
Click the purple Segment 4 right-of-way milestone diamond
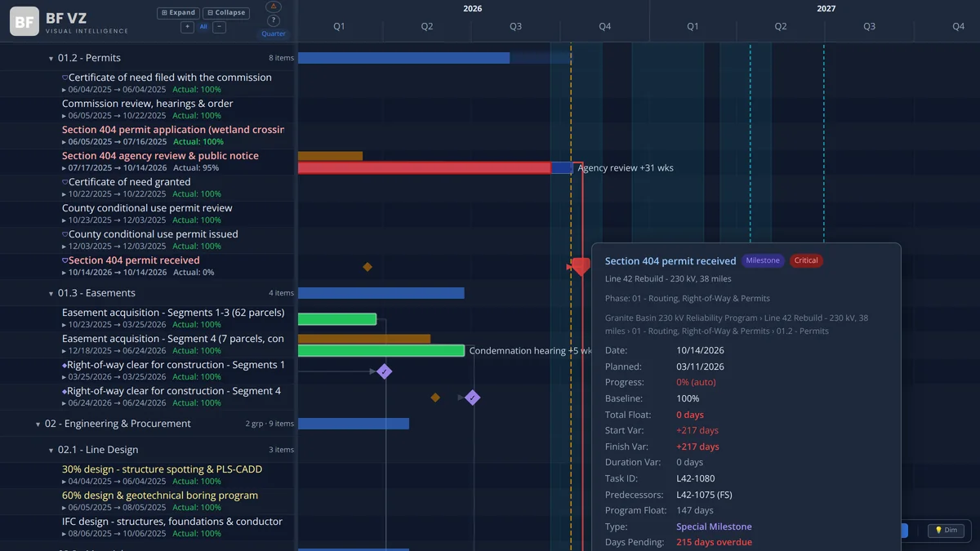tap(472, 398)
